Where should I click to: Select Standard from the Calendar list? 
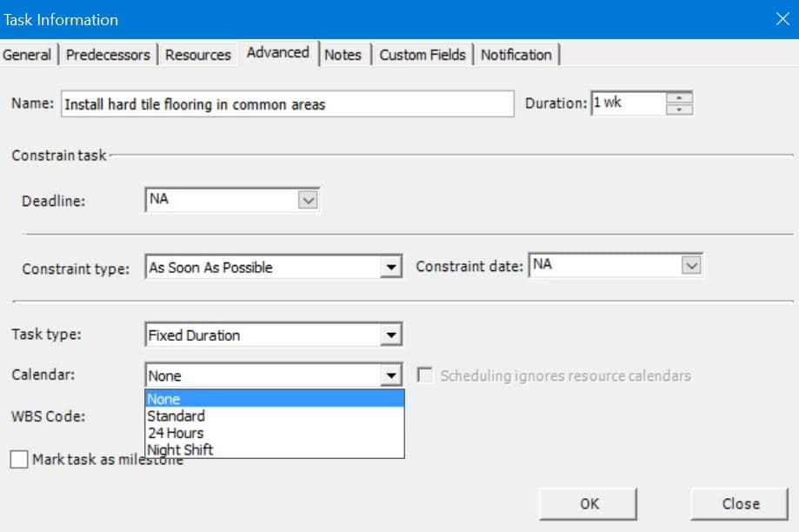pos(176,416)
